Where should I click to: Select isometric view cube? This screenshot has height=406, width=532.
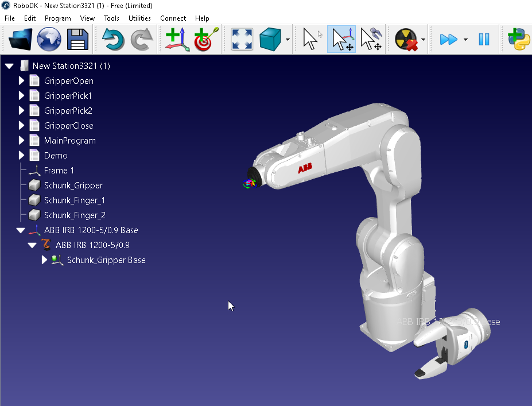270,40
